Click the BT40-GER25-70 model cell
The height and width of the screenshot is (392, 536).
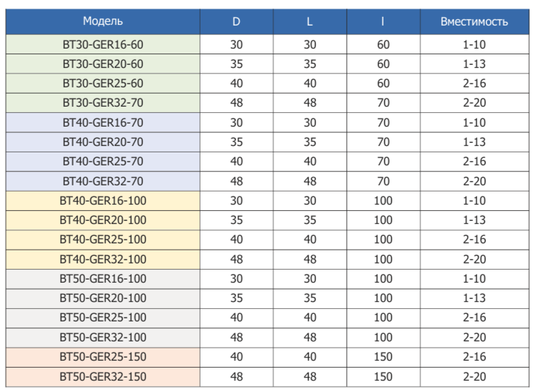click(x=103, y=162)
